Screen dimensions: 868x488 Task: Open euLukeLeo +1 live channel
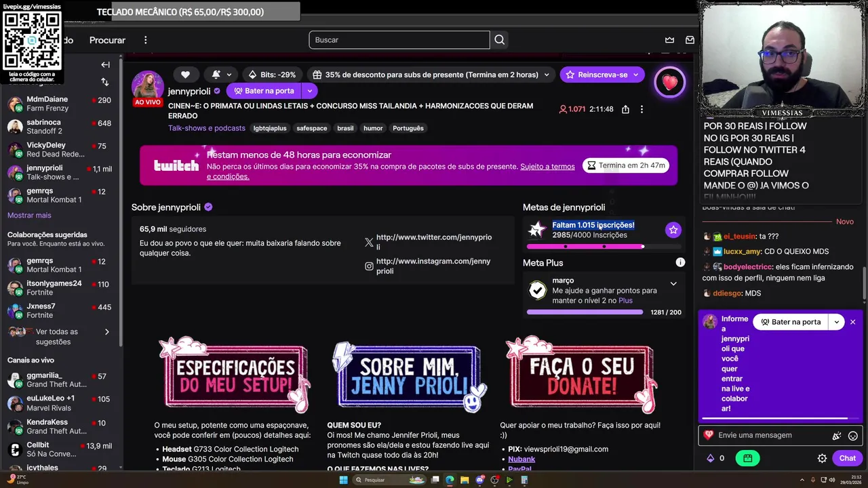click(x=61, y=403)
